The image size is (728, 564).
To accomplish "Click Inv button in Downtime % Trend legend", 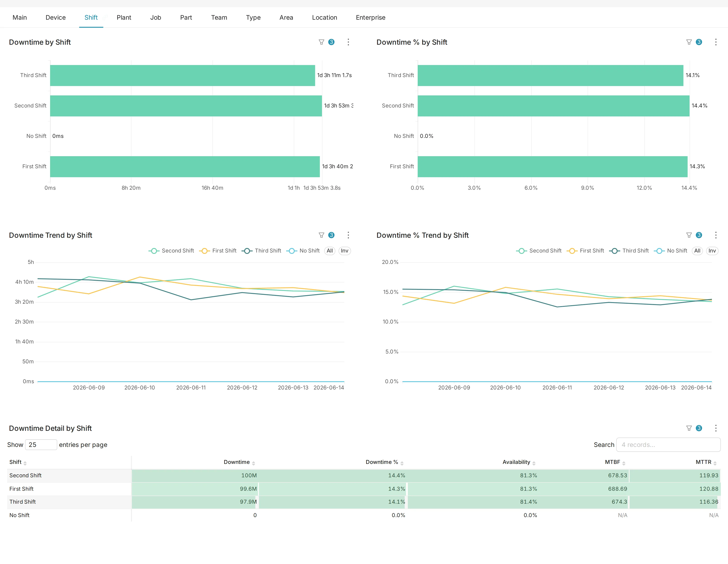I will pyautogui.click(x=712, y=251).
